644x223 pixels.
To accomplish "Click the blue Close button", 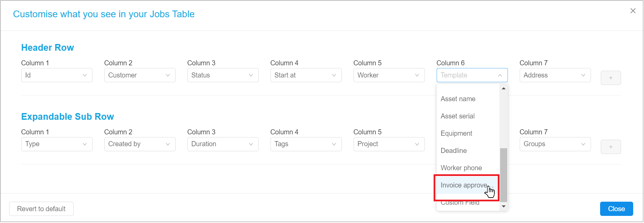I will point(616,209).
